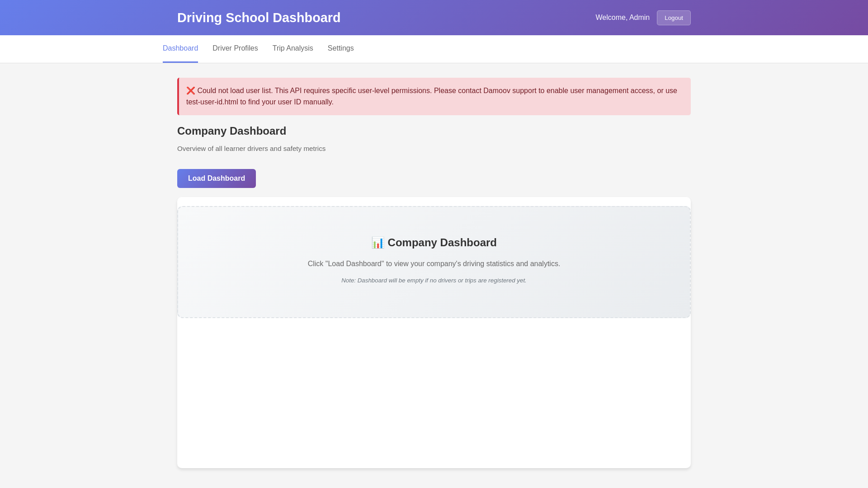Open the Dashboard tab

(x=180, y=48)
